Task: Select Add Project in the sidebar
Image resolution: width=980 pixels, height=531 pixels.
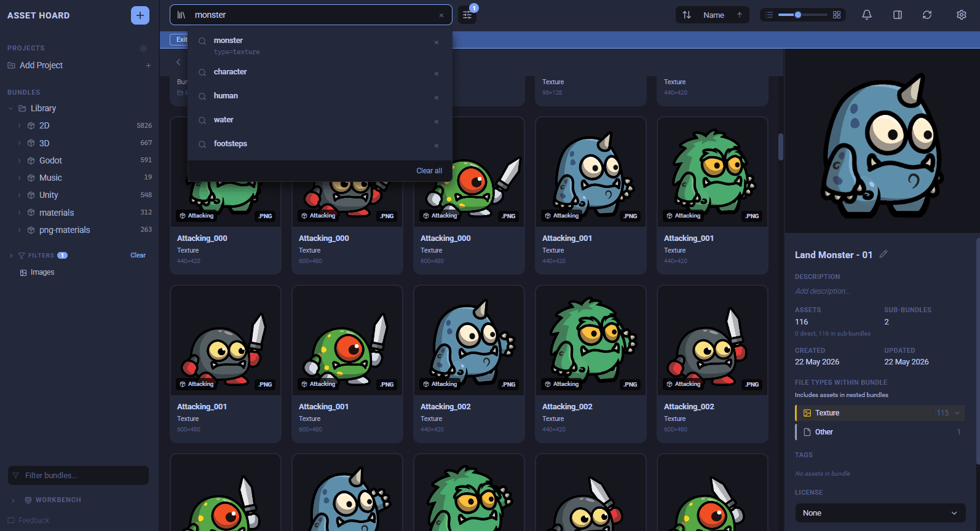Action: pyautogui.click(x=41, y=65)
